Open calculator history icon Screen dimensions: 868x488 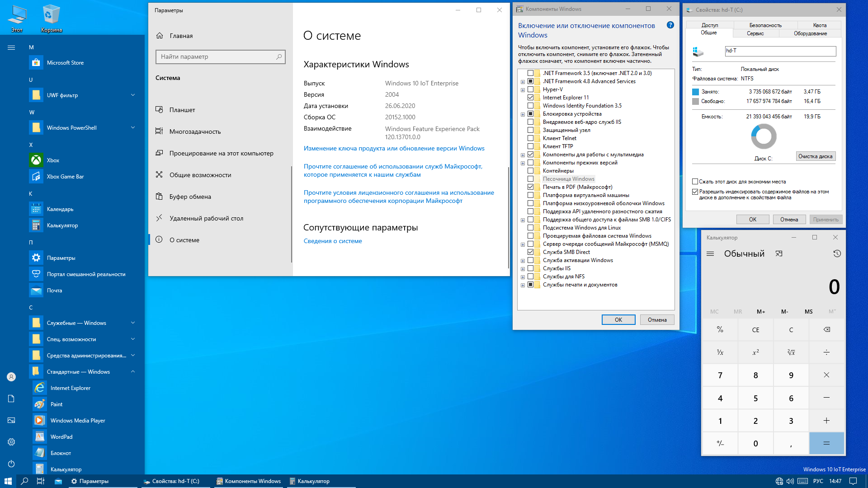click(x=837, y=254)
